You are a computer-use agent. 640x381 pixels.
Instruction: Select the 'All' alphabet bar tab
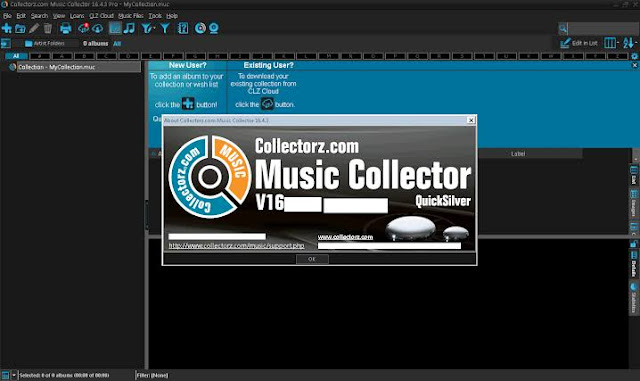pos(16,56)
